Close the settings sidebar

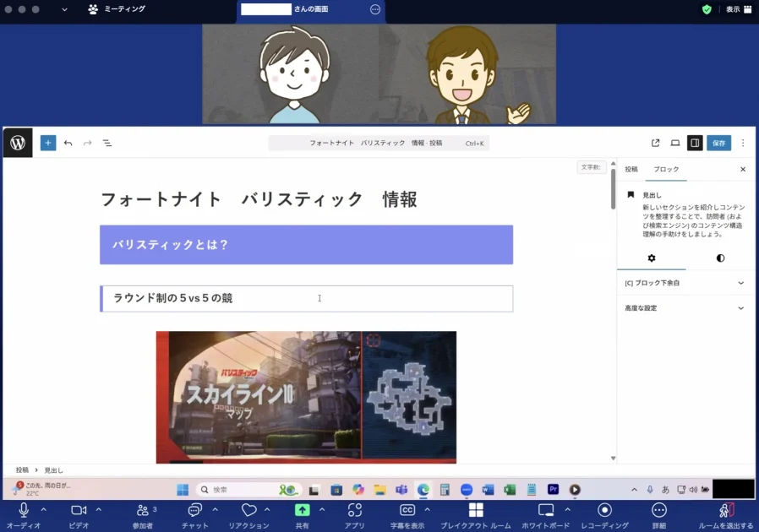click(x=743, y=169)
